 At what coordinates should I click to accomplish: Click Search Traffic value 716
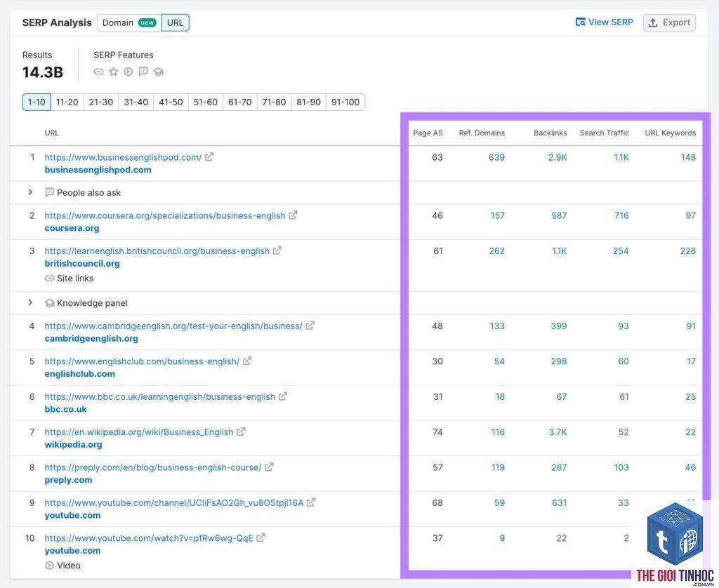(x=622, y=215)
